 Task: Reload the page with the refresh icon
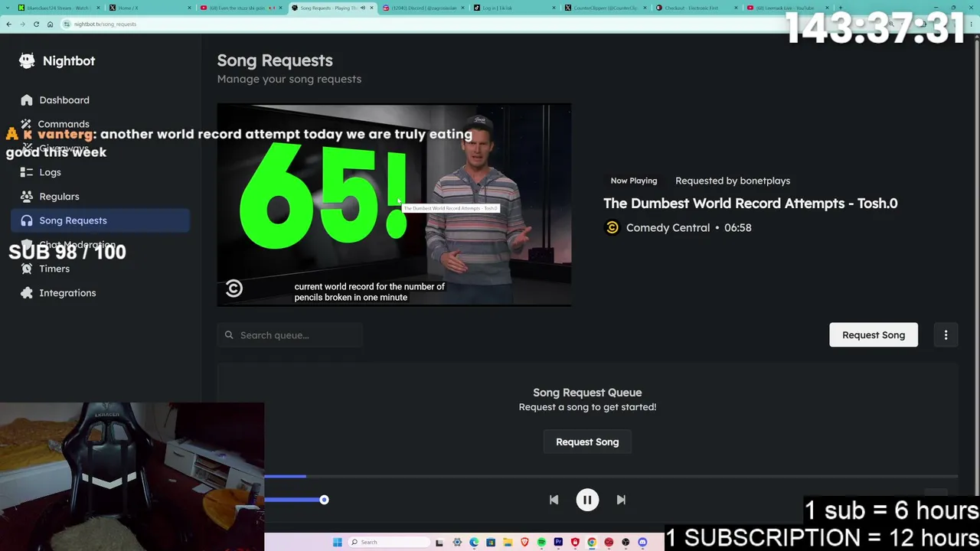click(36, 24)
